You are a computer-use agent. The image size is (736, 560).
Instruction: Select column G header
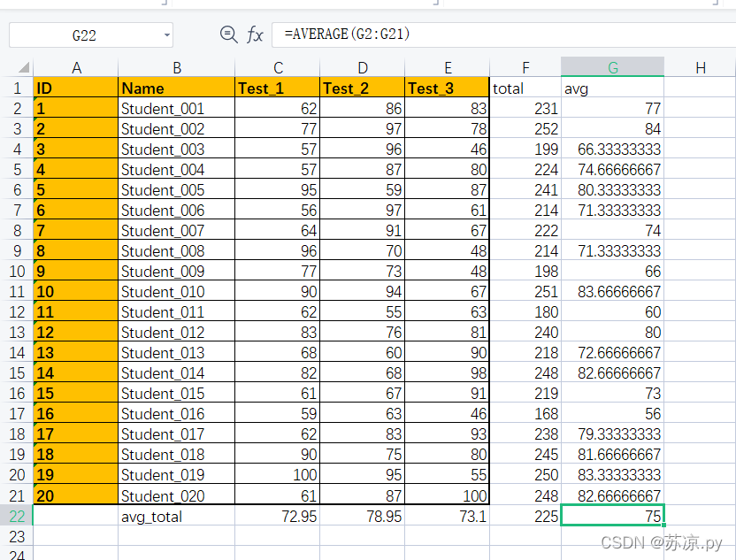click(612, 67)
